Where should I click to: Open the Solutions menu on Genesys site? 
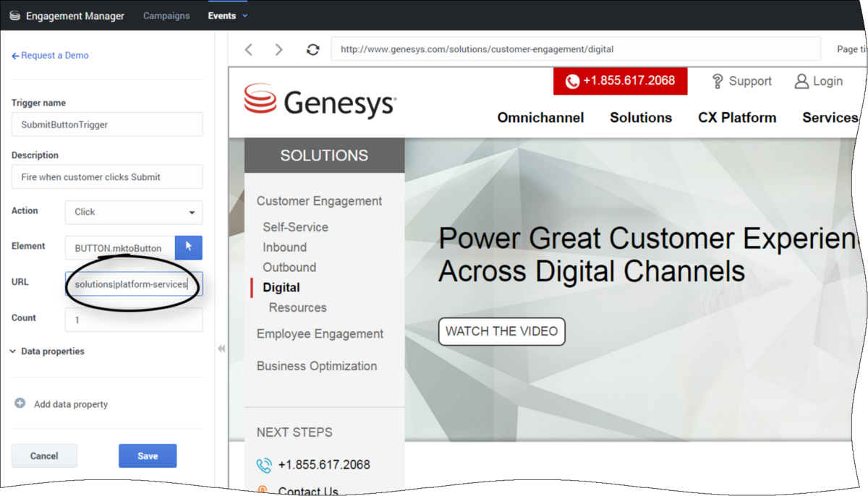click(641, 118)
